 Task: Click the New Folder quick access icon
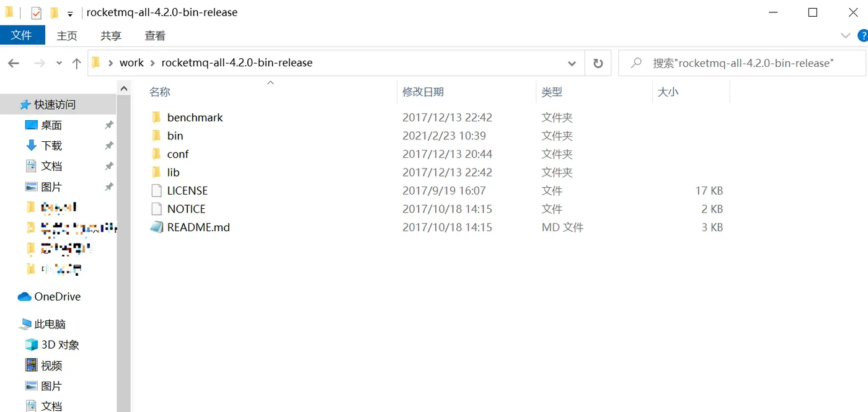[54, 12]
